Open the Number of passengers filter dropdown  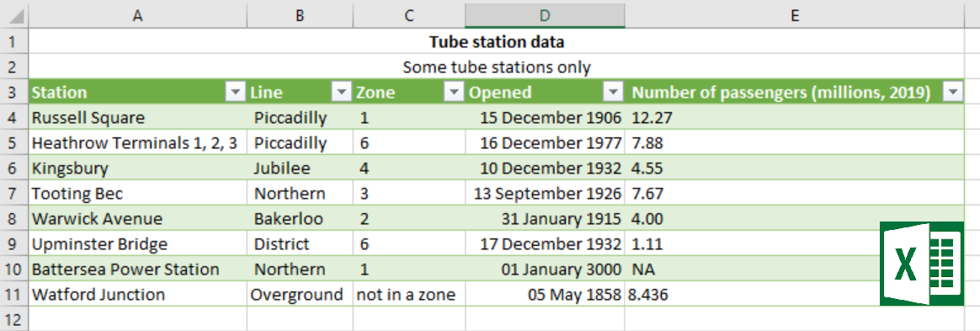pyautogui.click(x=952, y=93)
